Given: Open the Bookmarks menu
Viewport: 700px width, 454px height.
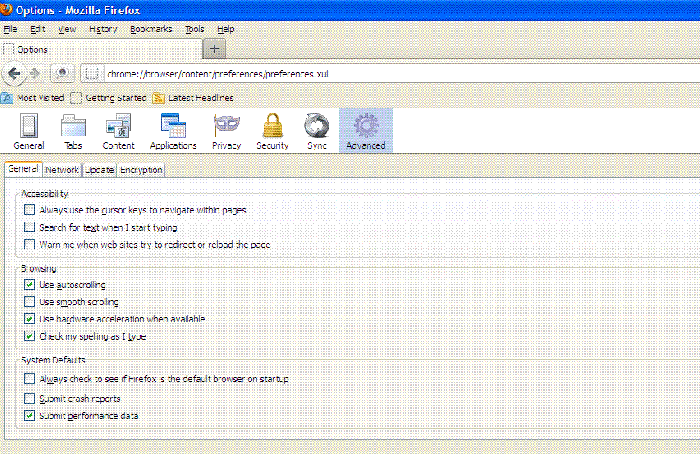Looking at the screenshot, I should [149, 30].
